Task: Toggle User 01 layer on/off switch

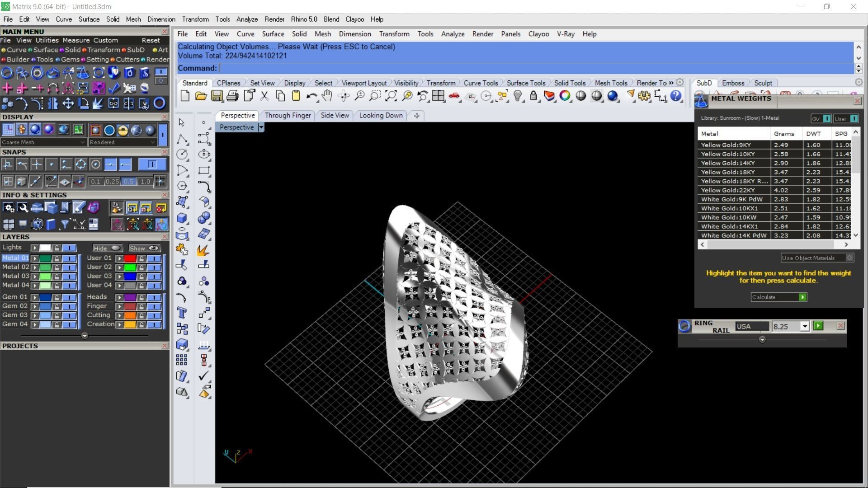Action: pyautogui.click(x=154, y=258)
